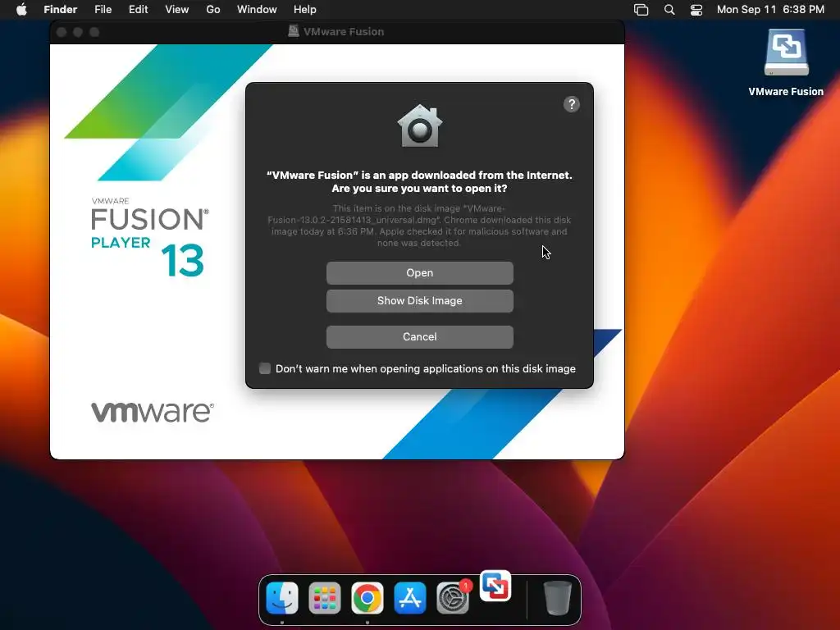
Task: Click the VMware Fusion window title icon
Action: pyautogui.click(x=293, y=31)
